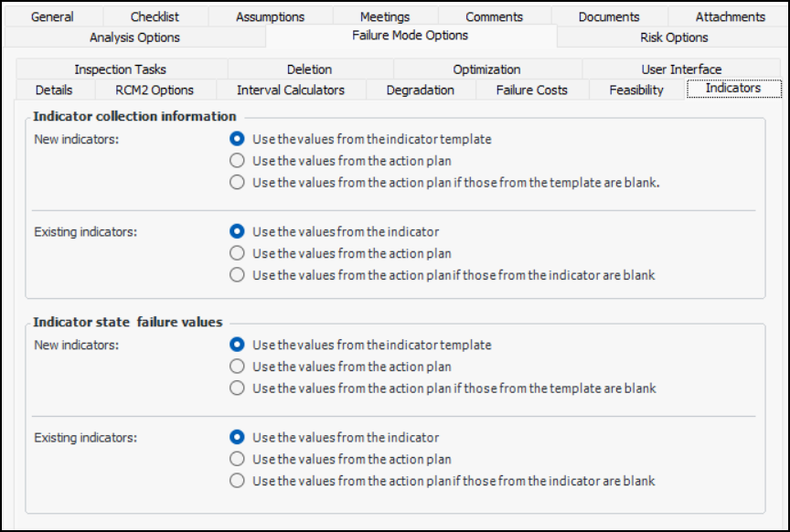The width and height of the screenshot is (790, 532).
Task: Go to the Meetings tab
Action: pyautogui.click(x=385, y=16)
